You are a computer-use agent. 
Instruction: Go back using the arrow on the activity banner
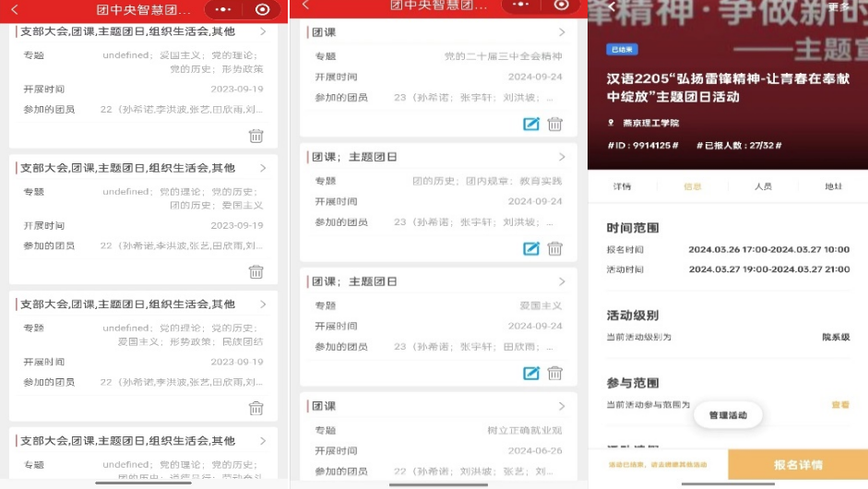point(610,7)
